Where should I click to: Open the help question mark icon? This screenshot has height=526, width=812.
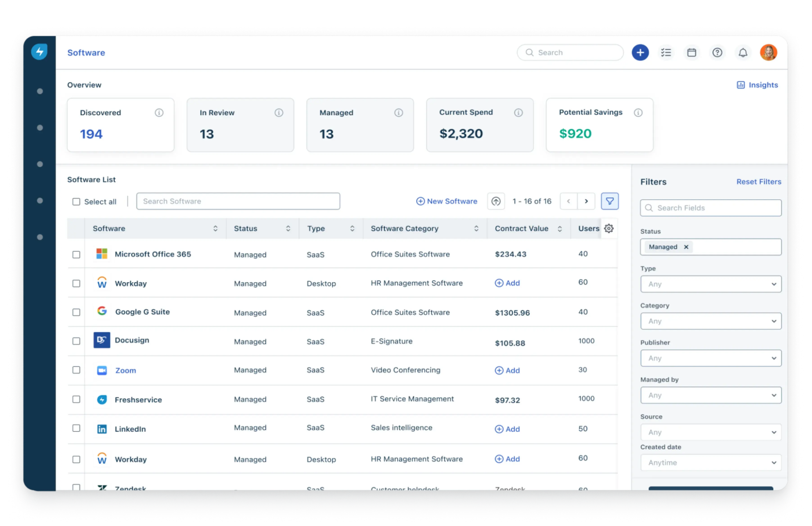(717, 52)
